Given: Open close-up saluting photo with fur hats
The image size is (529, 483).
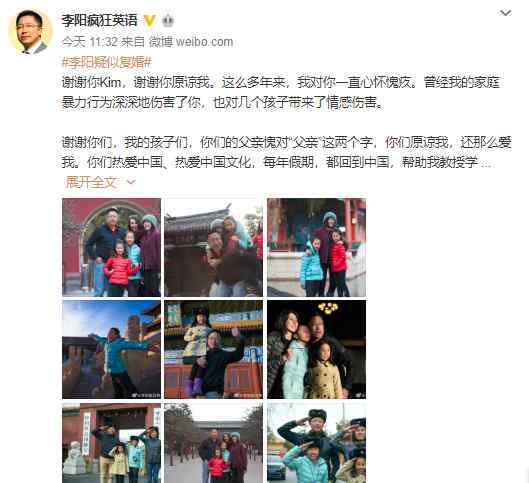Looking at the screenshot, I should click(316, 443).
